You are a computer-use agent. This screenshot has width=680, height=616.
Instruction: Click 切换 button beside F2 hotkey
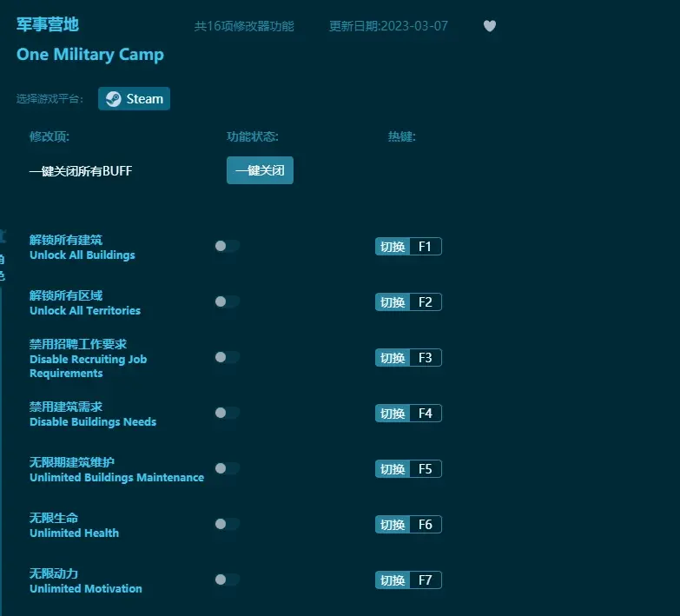(x=393, y=302)
